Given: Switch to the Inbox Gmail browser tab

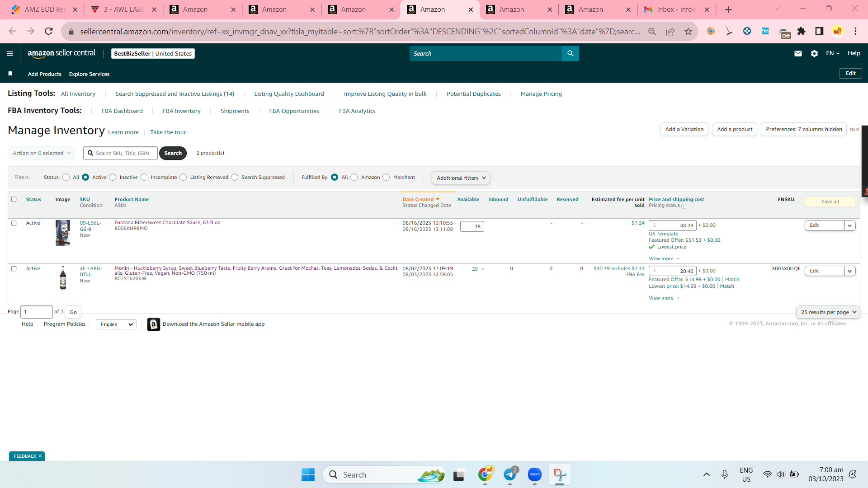Looking at the screenshot, I should tap(676, 9).
